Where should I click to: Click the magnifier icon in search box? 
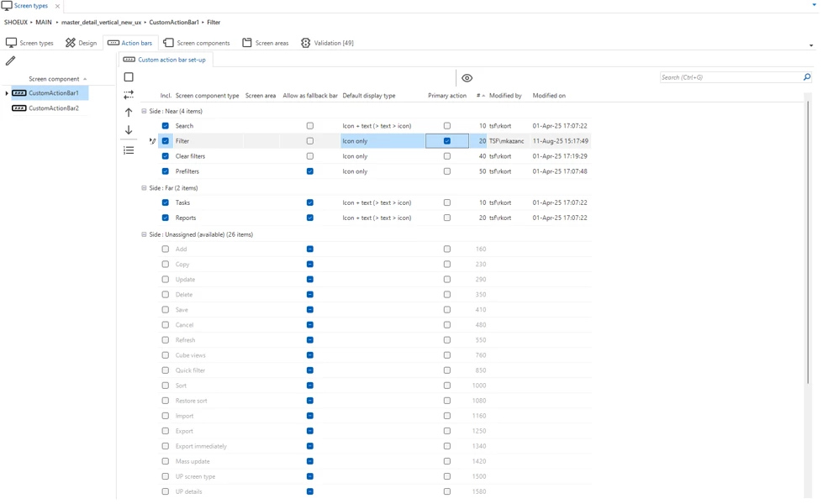[x=806, y=77]
